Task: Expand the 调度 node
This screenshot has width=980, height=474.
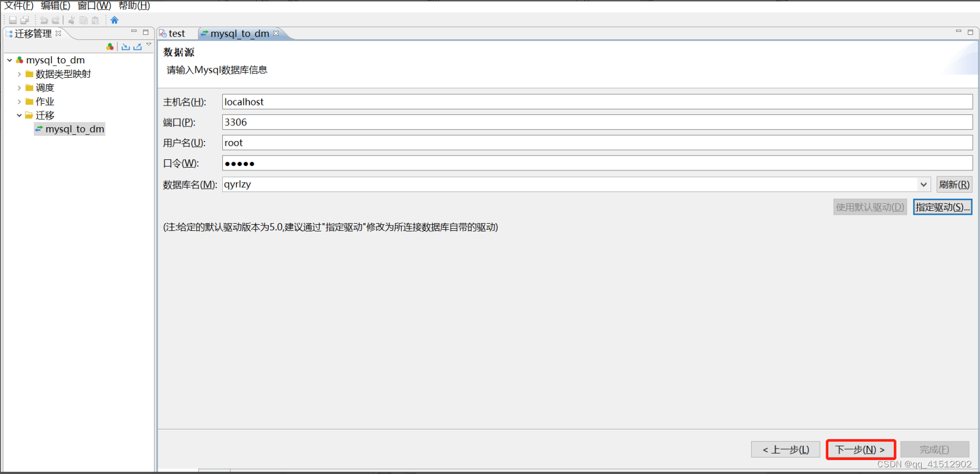Action: [19, 88]
